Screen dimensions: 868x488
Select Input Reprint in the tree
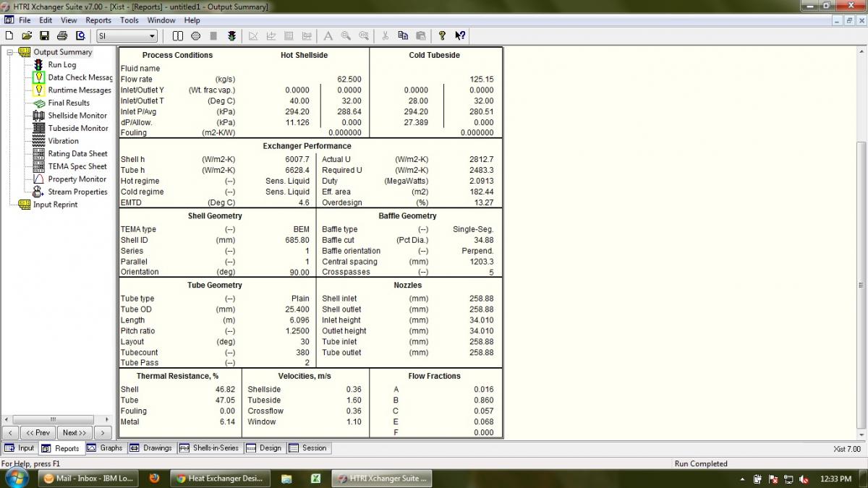click(55, 205)
